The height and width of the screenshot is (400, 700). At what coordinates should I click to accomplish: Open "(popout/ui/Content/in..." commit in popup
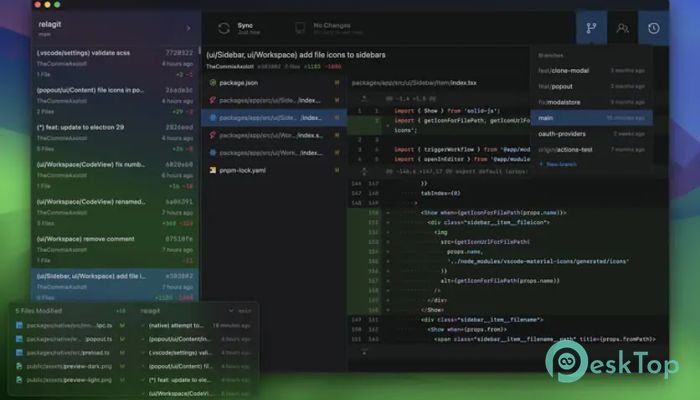196,339
